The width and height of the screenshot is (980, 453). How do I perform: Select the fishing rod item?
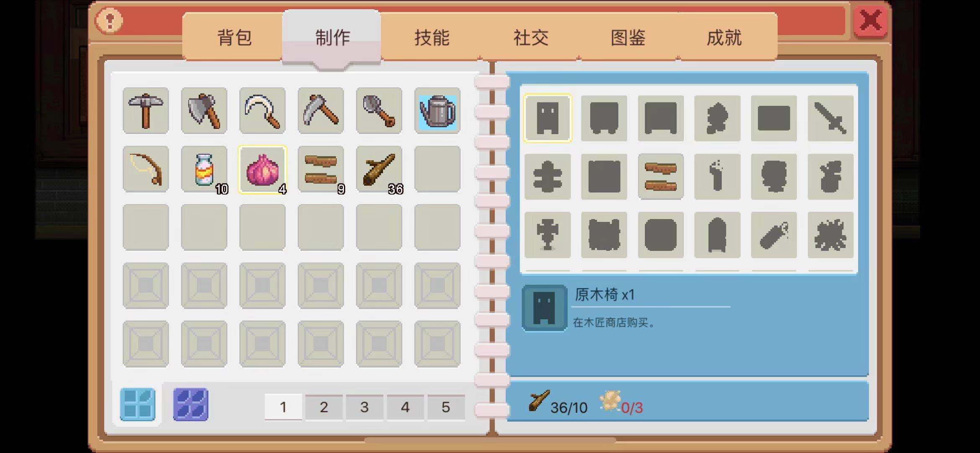tap(146, 169)
